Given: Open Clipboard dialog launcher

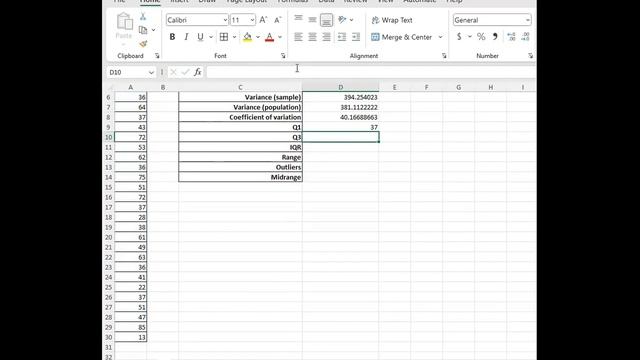Looking at the screenshot, I should (157, 56).
